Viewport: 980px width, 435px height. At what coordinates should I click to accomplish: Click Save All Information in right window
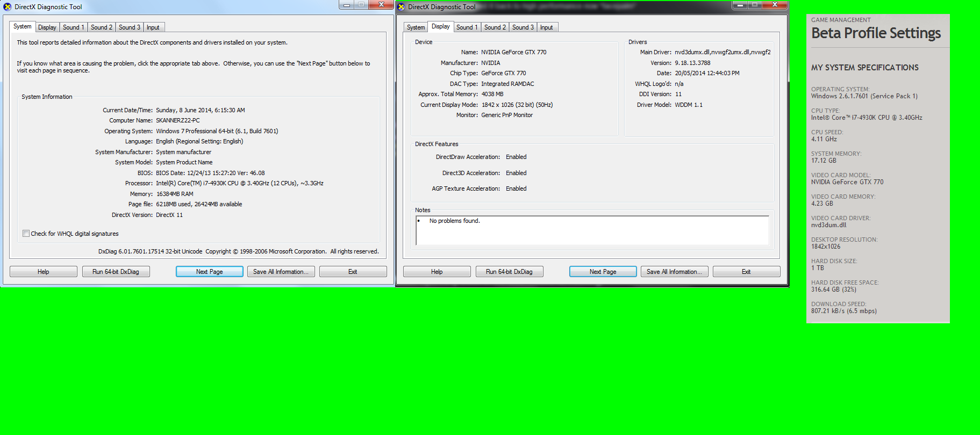(x=674, y=272)
